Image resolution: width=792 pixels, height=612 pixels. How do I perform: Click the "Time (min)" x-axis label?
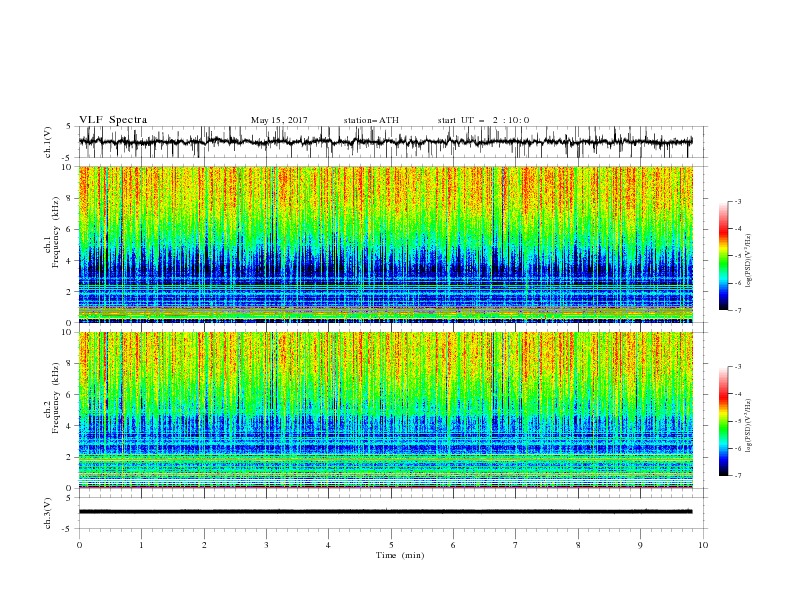(x=400, y=555)
